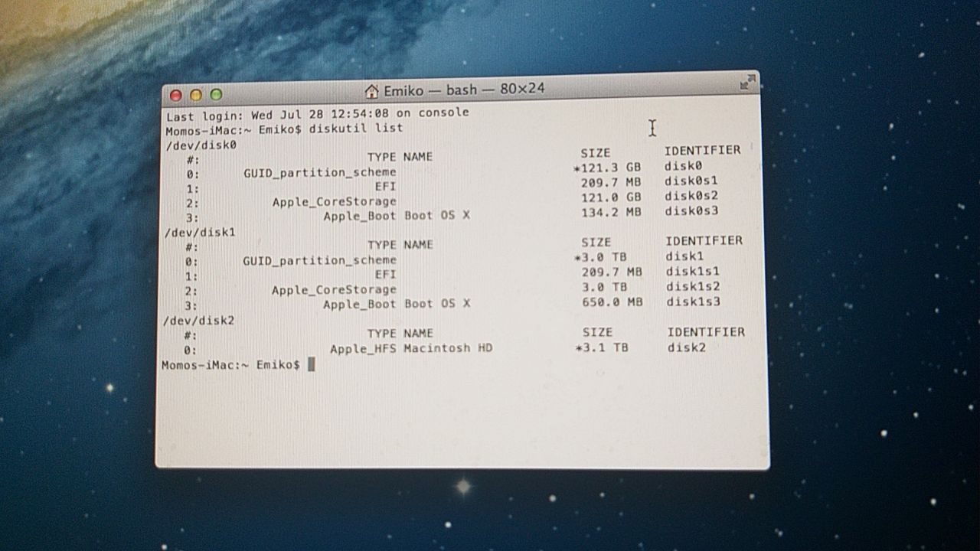Click the "650.0 MB" size value
The height and width of the screenshot is (551, 980).
click(x=612, y=302)
